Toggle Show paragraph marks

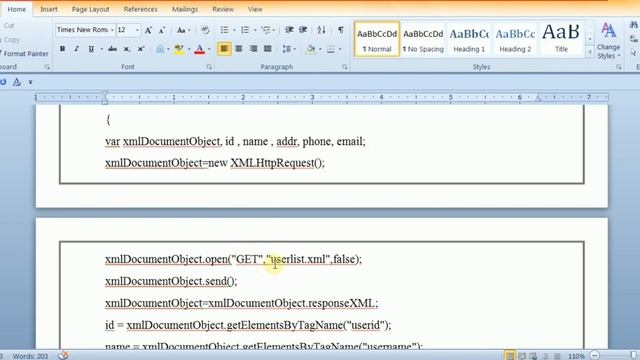coord(340,30)
